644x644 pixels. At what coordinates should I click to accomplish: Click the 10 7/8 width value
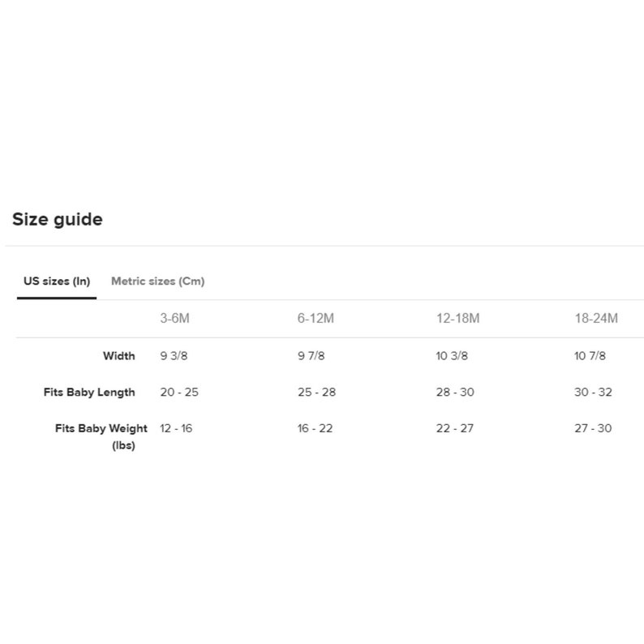590,356
